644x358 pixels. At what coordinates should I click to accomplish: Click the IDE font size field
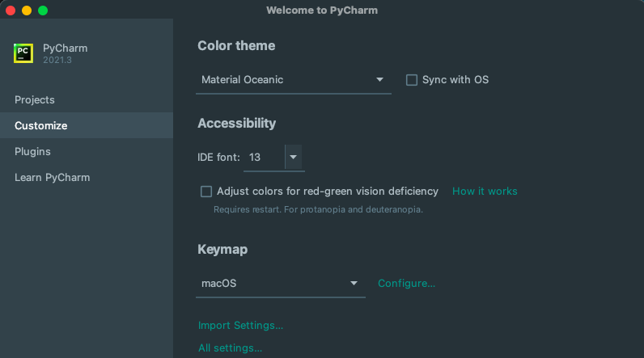[x=264, y=158]
